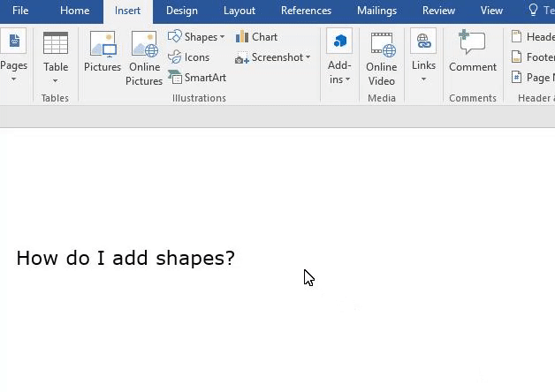
Task: Go to the Layout ribbon tab
Action: (x=239, y=11)
